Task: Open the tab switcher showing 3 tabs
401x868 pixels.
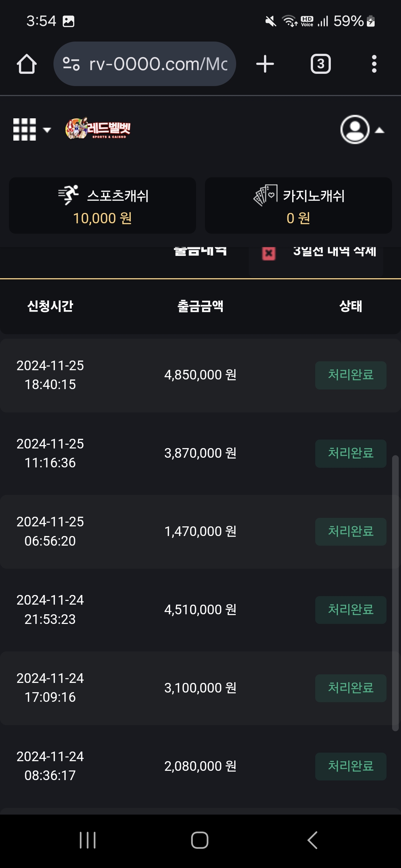Action: point(320,64)
